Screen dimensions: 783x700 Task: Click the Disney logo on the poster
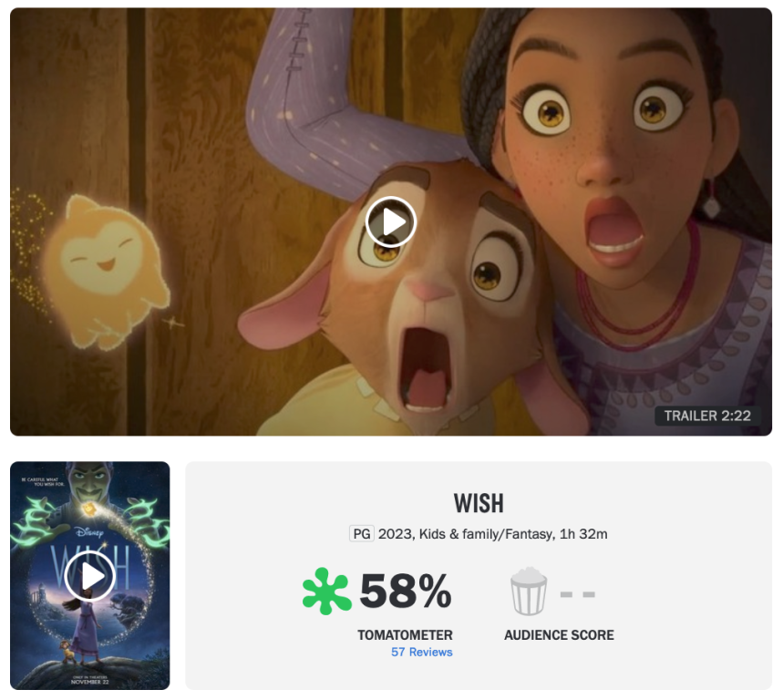[x=90, y=532]
